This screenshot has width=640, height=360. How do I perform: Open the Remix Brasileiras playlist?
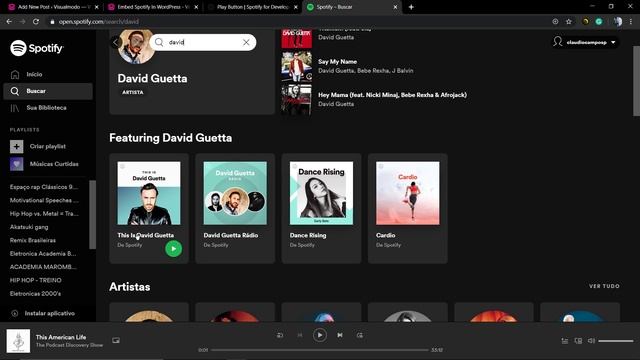coord(33,240)
